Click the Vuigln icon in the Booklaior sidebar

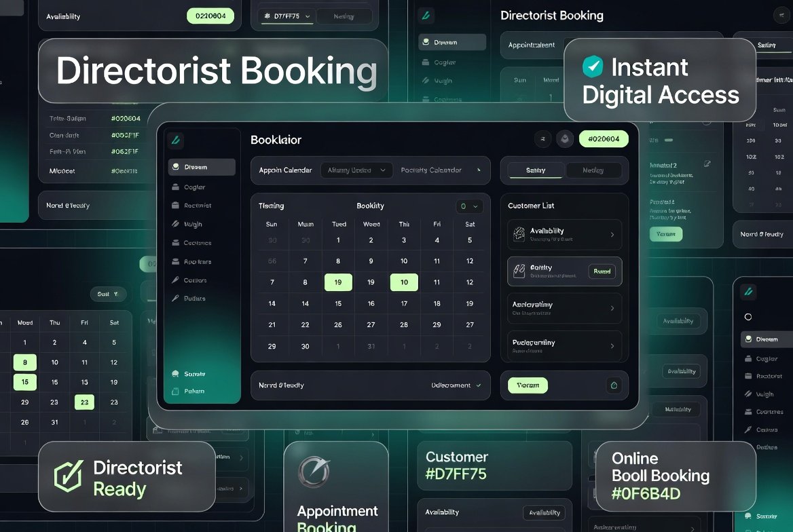tap(175, 223)
